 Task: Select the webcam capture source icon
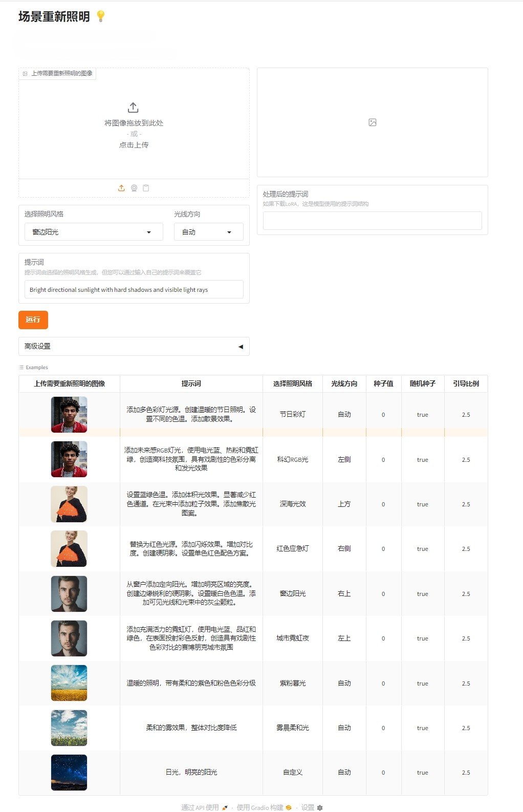(134, 188)
